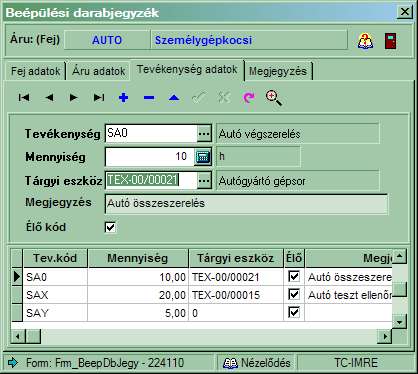418x374 pixels.
Task: Delete record with blue minus icon
Action: click(x=149, y=98)
